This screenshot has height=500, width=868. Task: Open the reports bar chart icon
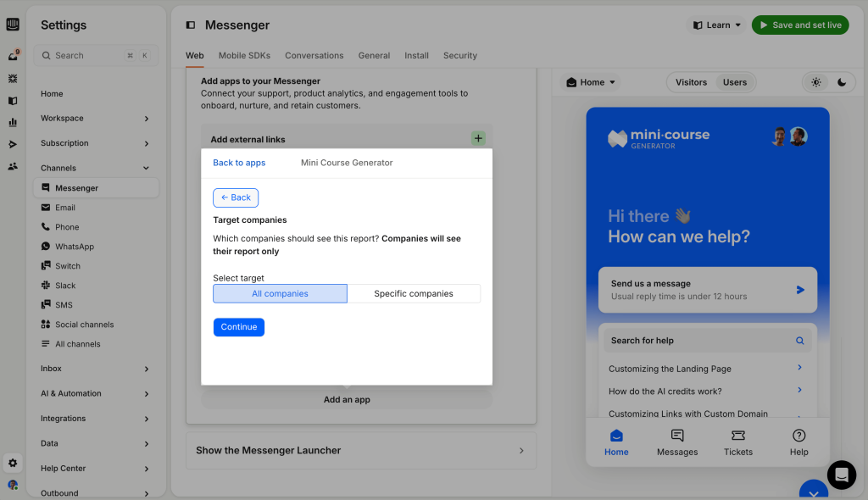pyautogui.click(x=13, y=122)
